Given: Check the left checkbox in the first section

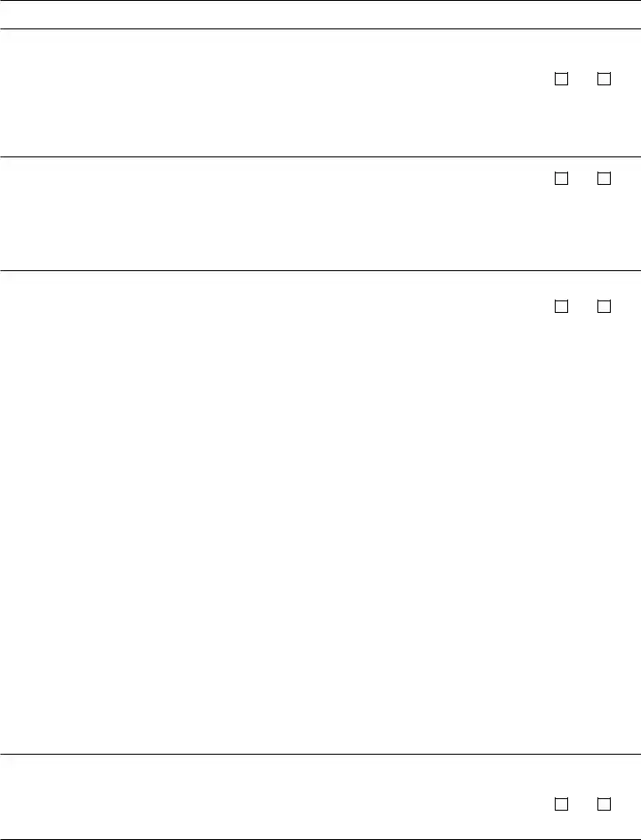Looking at the screenshot, I should (561, 79).
